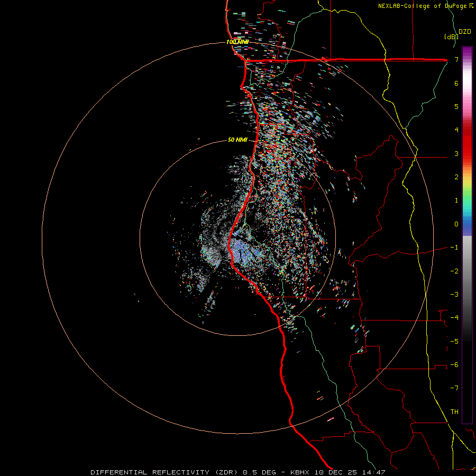The width and height of the screenshot is (476, 476).
Task: Click the scale label -4
Action: tap(454, 317)
